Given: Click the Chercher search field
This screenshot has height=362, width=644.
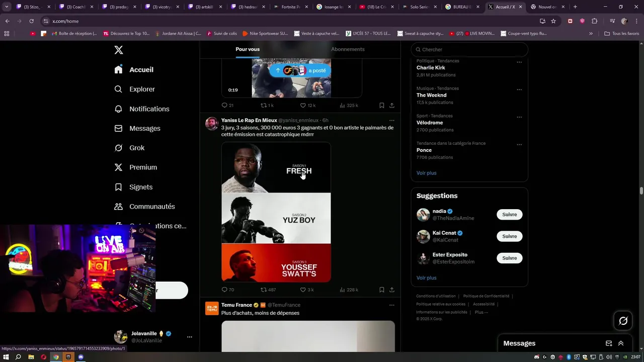Looking at the screenshot, I should tap(469, 49).
